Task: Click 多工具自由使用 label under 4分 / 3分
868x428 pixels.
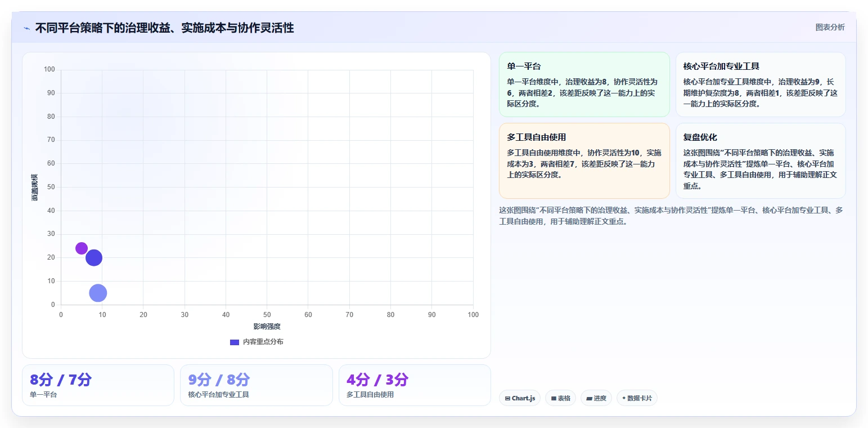Action: pyautogui.click(x=370, y=394)
